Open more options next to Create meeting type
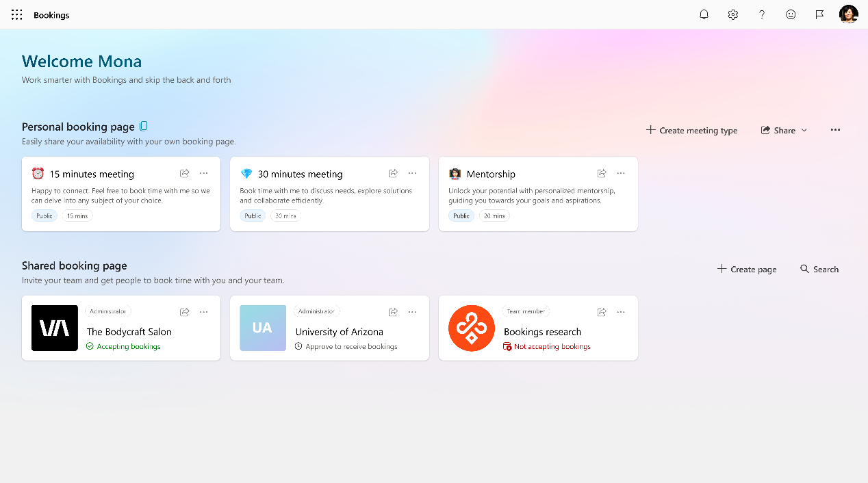The image size is (868, 483). (835, 130)
